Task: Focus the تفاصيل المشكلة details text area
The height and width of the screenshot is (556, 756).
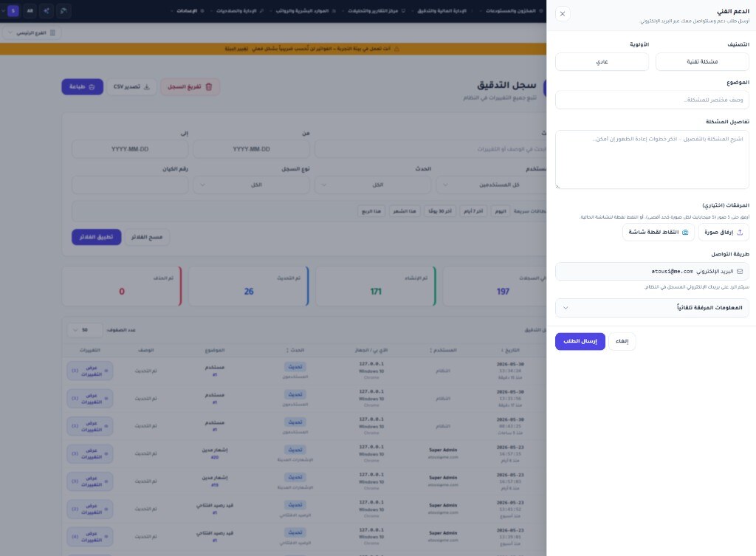Action: point(652,159)
